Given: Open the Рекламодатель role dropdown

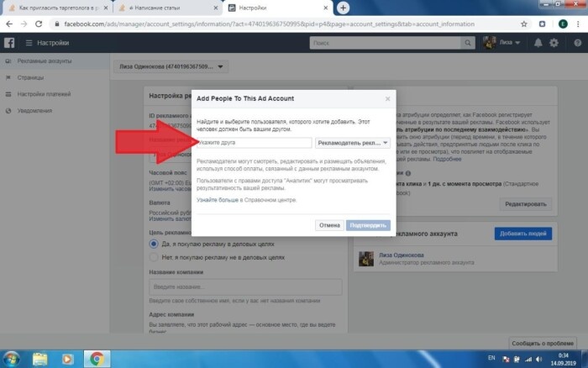Looking at the screenshot, I should click(x=353, y=143).
